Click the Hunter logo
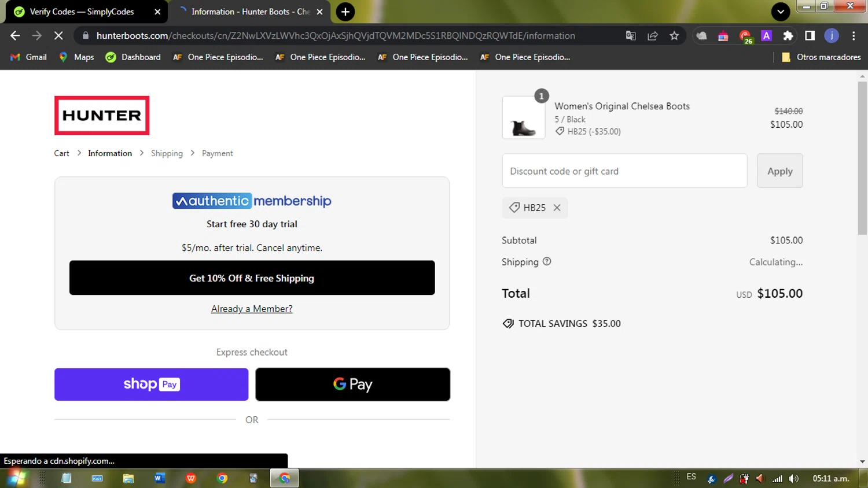 [x=102, y=116]
